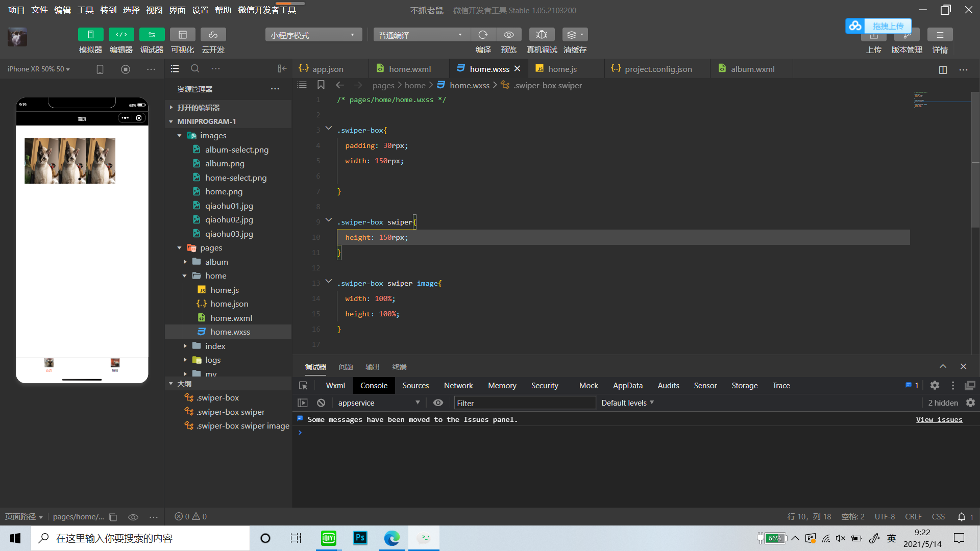
Task: Open the mini program mode dropdown
Action: tap(313, 35)
